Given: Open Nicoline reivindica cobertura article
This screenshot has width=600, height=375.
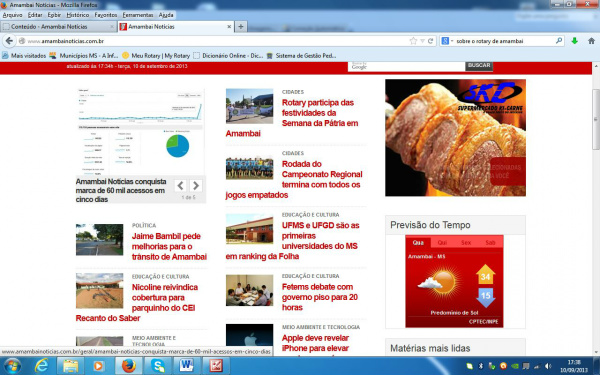Looking at the screenshot, I should 137,302.
